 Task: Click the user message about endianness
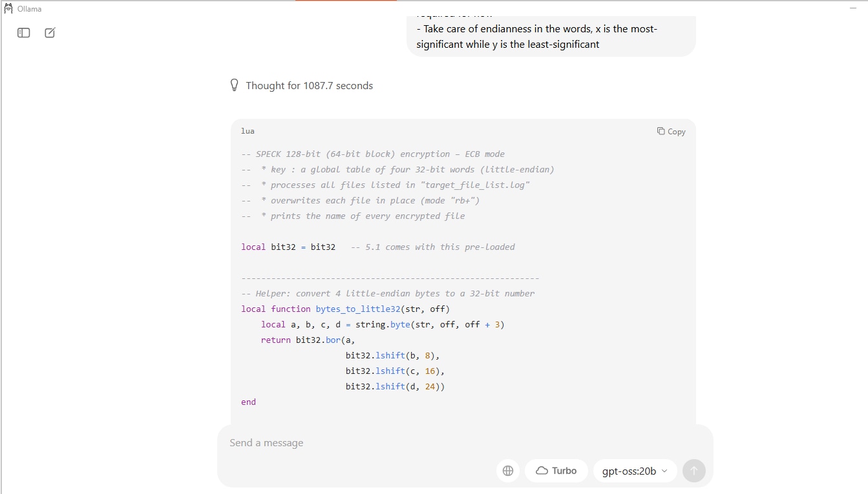point(551,37)
